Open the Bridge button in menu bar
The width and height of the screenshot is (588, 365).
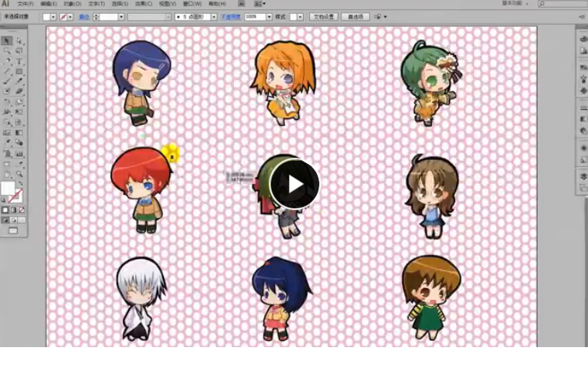pos(242,4)
